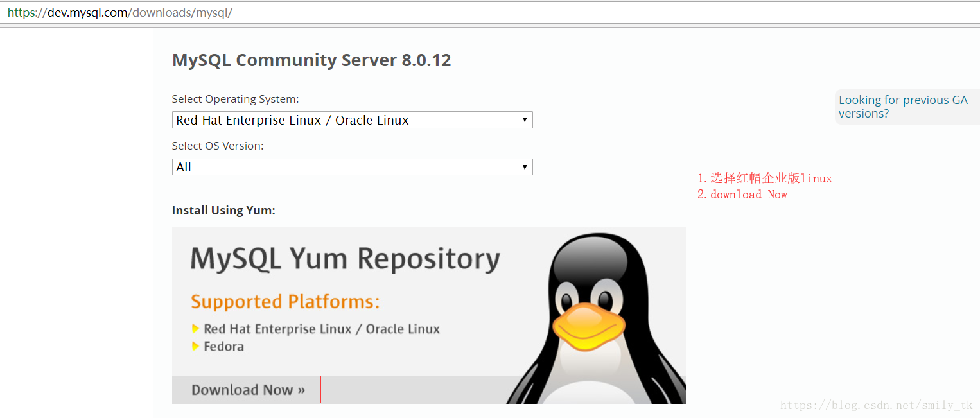Image resolution: width=980 pixels, height=418 pixels.
Task: Click the Fedora platform entry
Action: pos(223,346)
